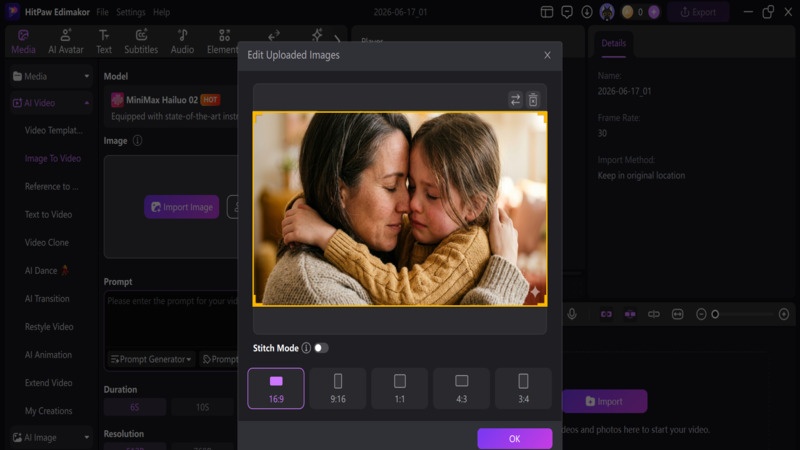The width and height of the screenshot is (800, 450).
Task: Select the 9:16 aspect ratio
Action: pos(338,388)
